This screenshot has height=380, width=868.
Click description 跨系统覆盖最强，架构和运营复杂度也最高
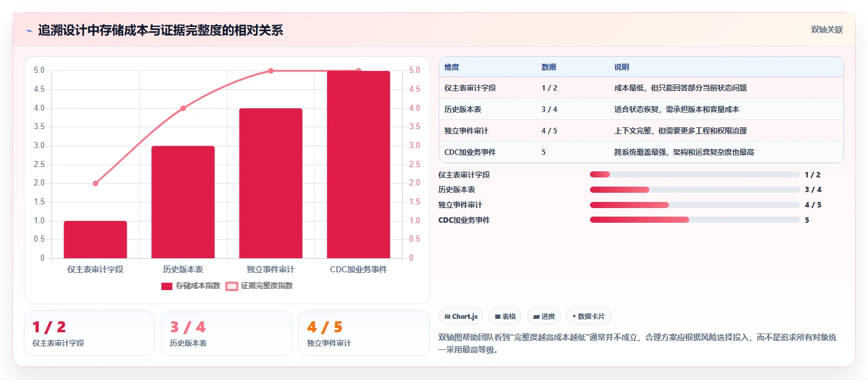click(x=684, y=152)
